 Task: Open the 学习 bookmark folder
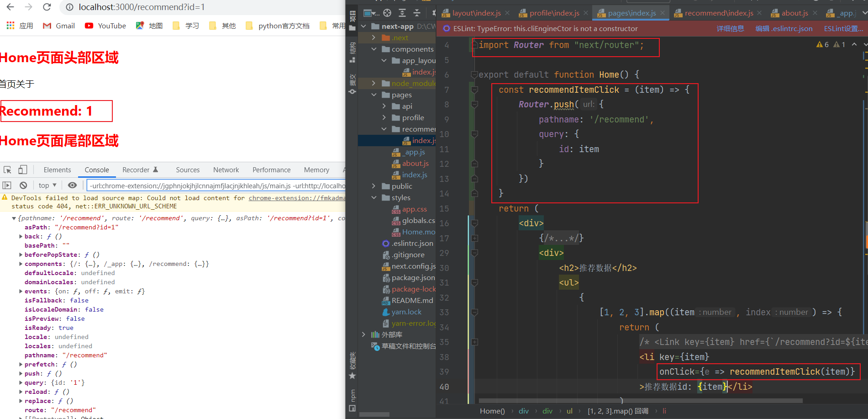click(185, 26)
